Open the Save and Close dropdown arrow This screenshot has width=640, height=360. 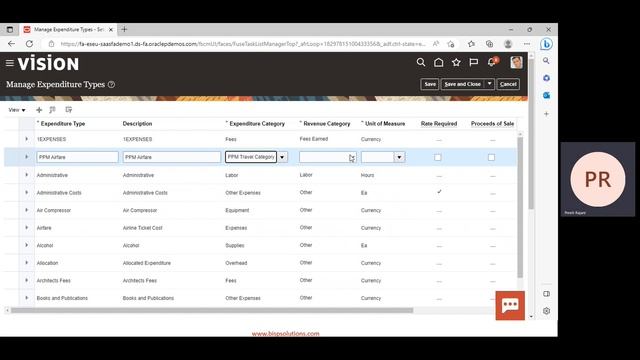489,84
